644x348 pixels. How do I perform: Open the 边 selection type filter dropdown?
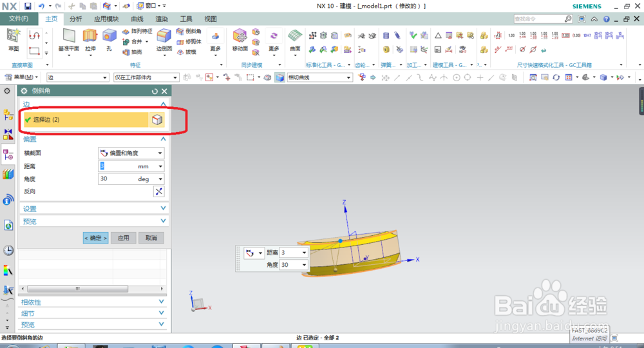pos(77,77)
